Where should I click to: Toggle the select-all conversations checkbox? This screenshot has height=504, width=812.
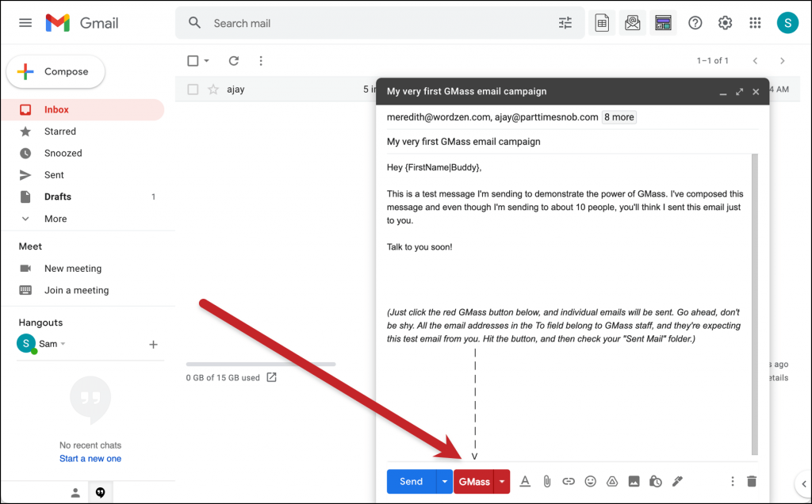click(191, 60)
